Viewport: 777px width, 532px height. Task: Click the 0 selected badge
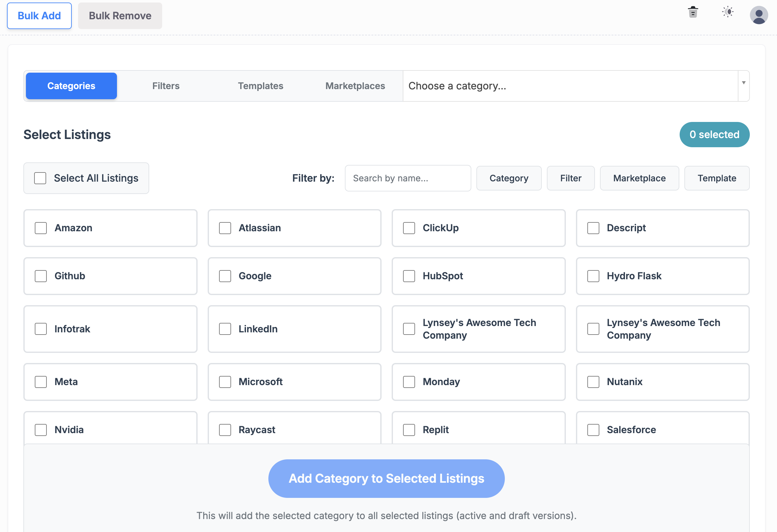(714, 134)
